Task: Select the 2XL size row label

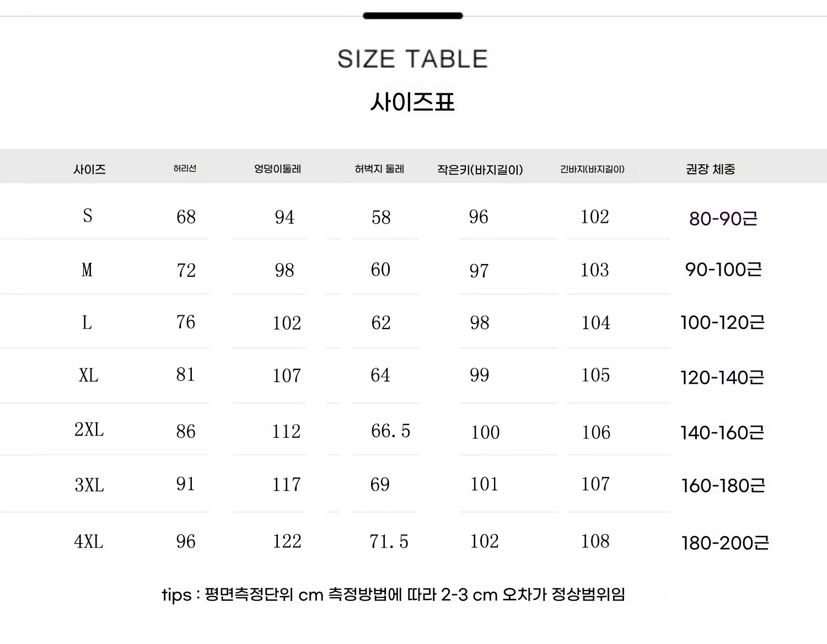Action: tap(89, 430)
